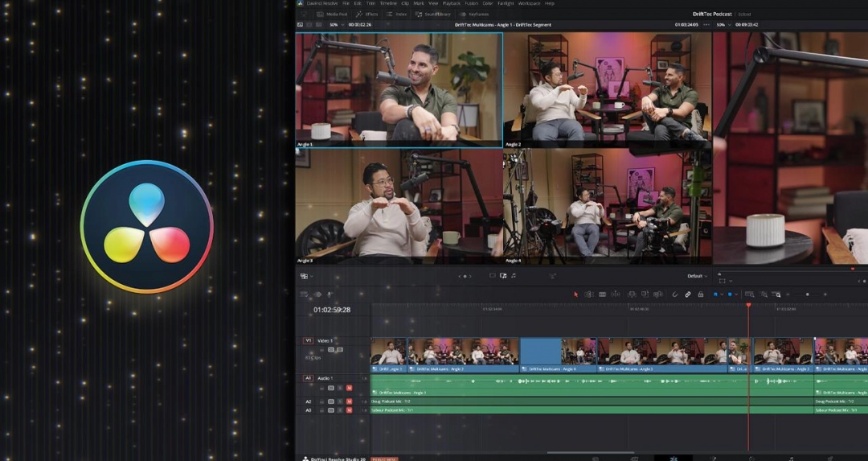Click the position lock padlock icon
Screen dimensions: 868x461
pyautogui.click(x=700, y=294)
